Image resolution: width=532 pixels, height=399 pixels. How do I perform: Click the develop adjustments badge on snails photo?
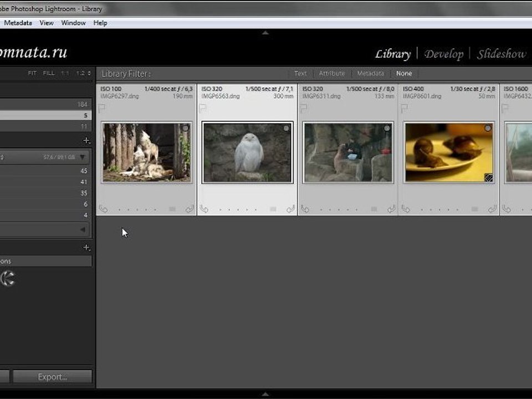pyautogui.click(x=488, y=177)
